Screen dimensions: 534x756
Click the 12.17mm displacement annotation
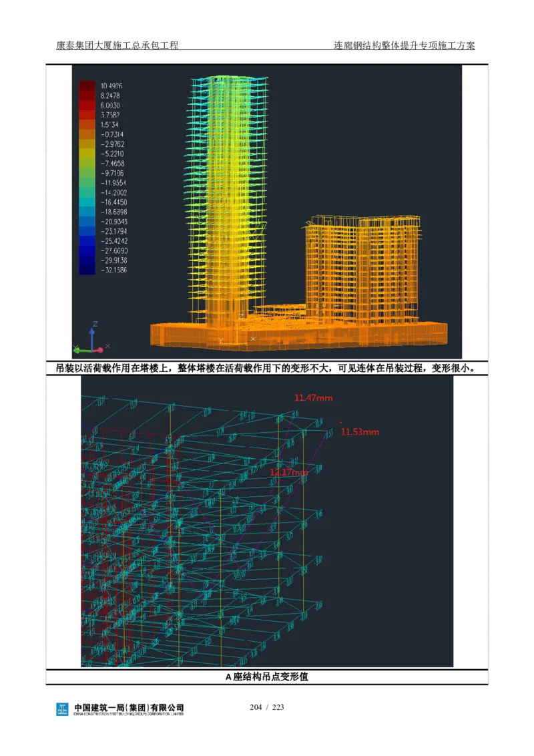288,472
